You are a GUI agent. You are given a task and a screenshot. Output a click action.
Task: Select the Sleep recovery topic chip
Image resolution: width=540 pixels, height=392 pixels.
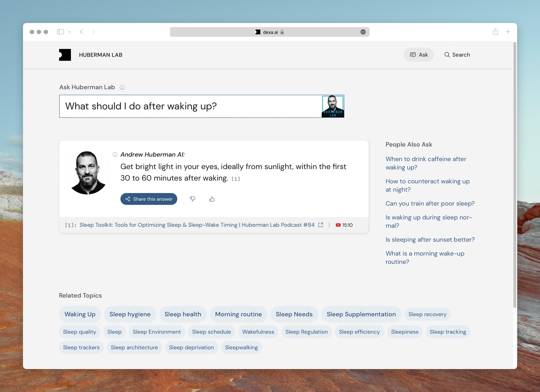pyautogui.click(x=427, y=314)
